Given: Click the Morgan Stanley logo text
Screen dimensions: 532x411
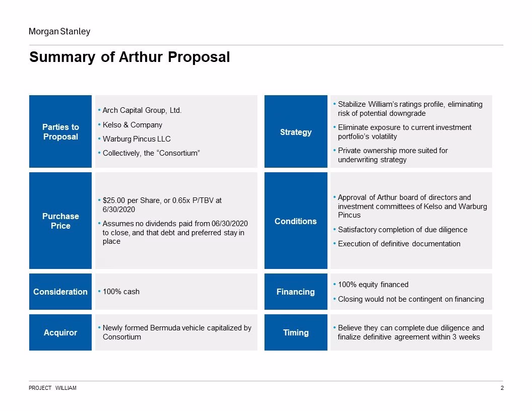Looking at the screenshot, I should pyautogui.click(x=59, y=32).
